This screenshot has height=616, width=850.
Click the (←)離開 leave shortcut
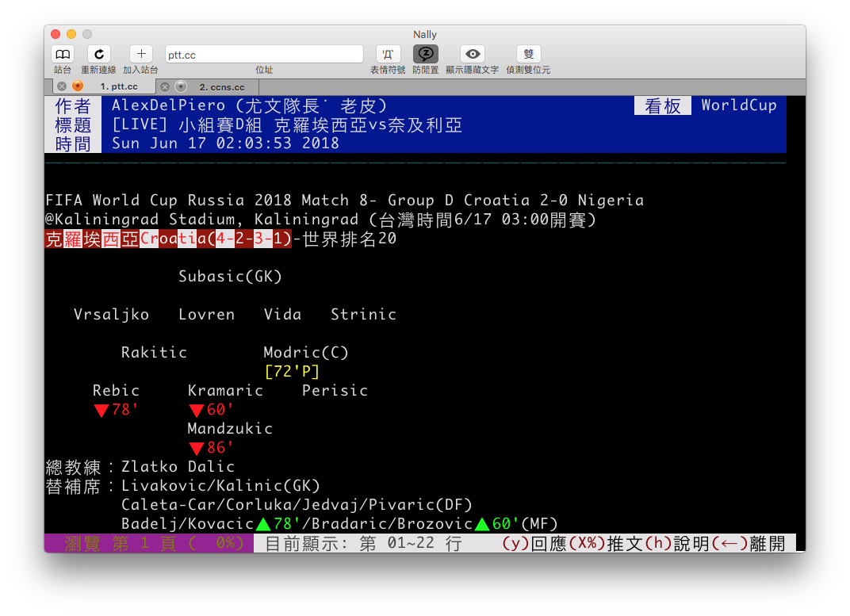(x=748, y=543)
